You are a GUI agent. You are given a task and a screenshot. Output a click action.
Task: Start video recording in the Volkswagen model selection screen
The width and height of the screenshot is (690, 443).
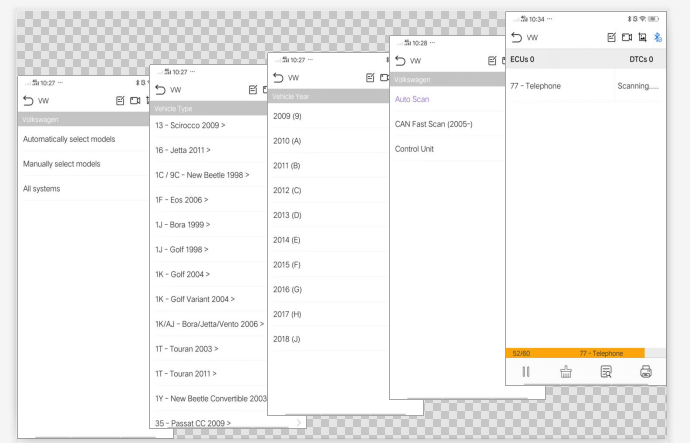click(135, 101)
